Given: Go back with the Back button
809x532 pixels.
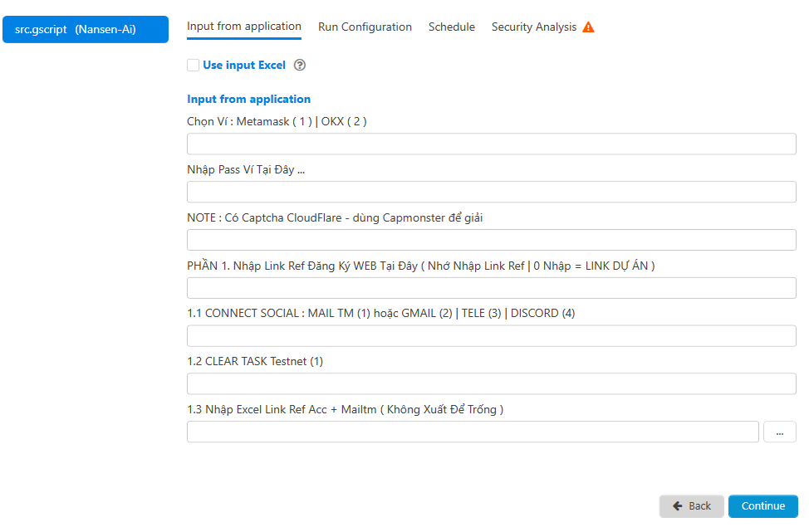Looking at the screenshot, I should click(691, 506).
